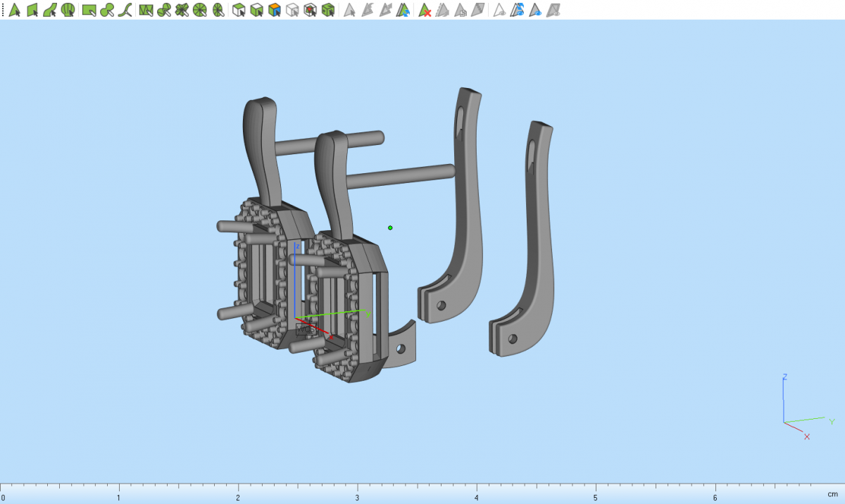This screenshot has width=845, height=504.
Task: Select the curved stroke brush marking tool
Action: [x=125, y=11]
